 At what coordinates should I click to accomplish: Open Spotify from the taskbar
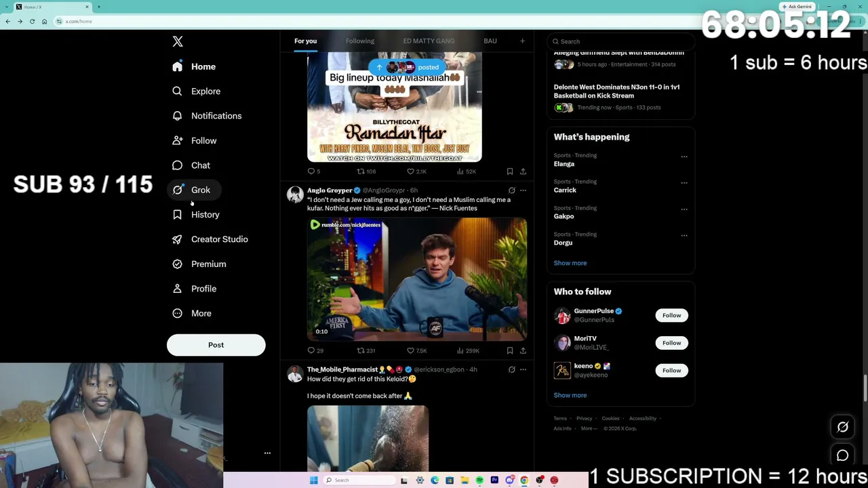(479, 481)
